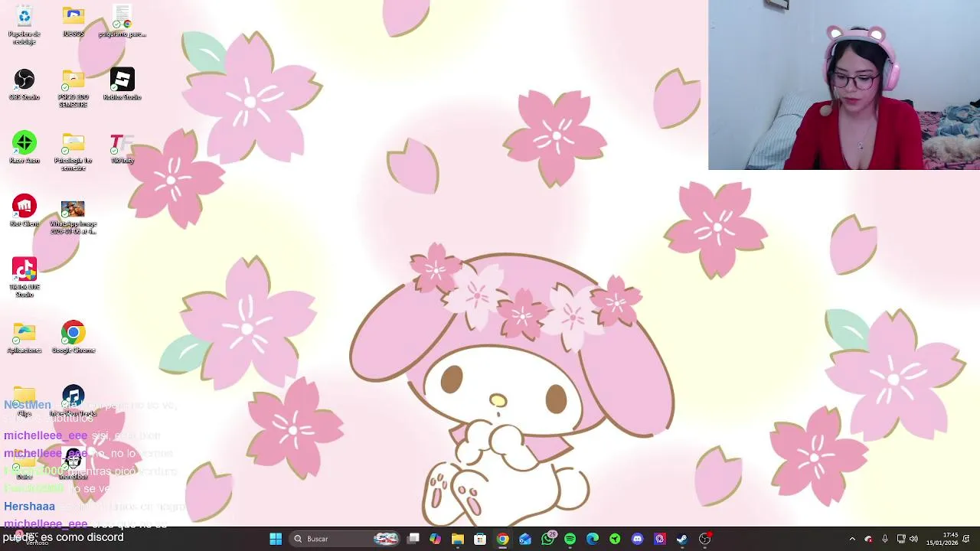Viewport: 980px width, 551px height.
Task: Open the JUEGOS folder on the desktop
Action: coord(73,21)
